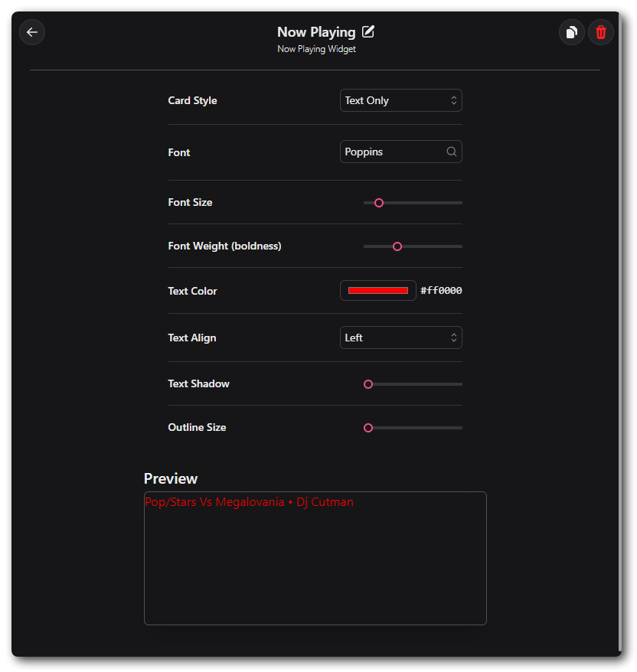Click the pencil icon to rename widget
This screenshot has height=672, width=637.
[x=368, y=31]
